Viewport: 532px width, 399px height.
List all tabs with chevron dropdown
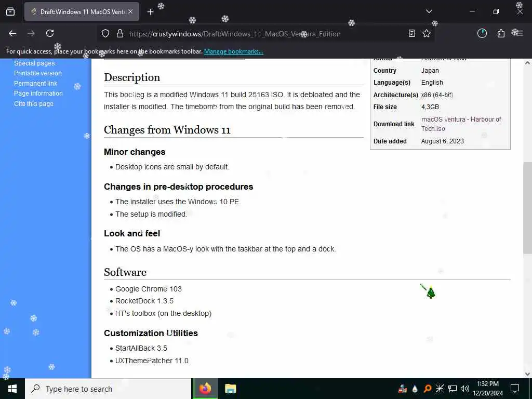click(429, 11)
